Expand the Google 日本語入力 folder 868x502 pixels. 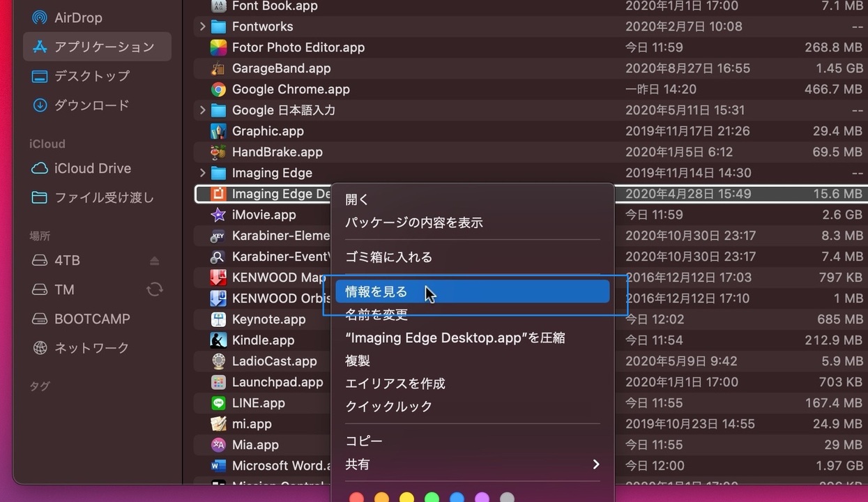click(202, 110)
